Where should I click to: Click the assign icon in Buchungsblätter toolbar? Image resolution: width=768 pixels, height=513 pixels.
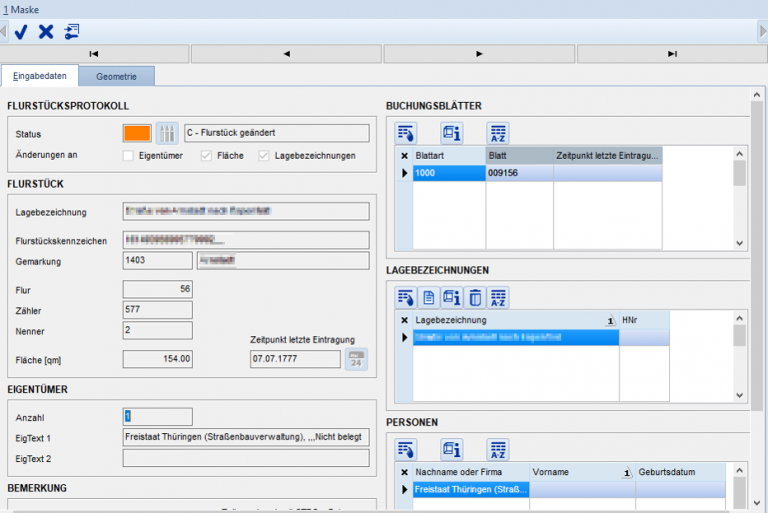[406, 133]
